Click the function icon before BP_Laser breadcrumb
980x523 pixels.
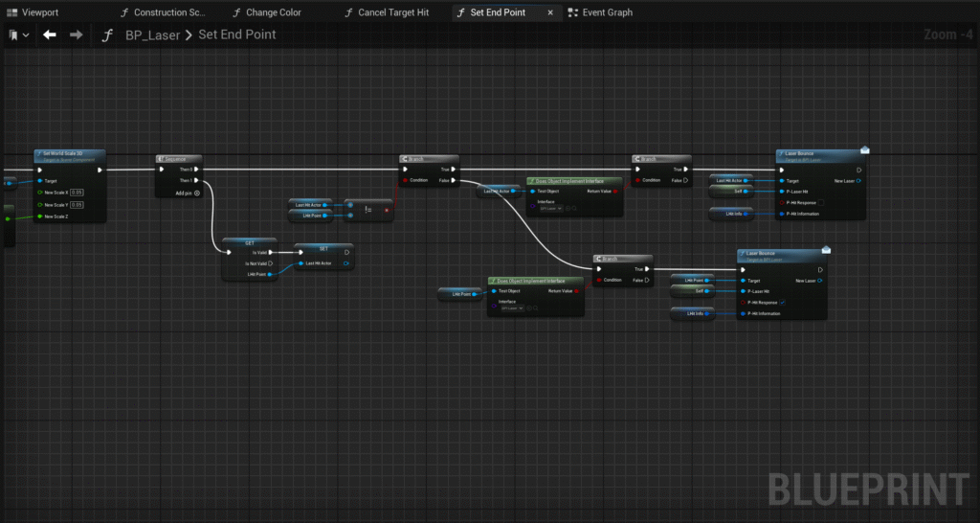(x=107, y=35)
